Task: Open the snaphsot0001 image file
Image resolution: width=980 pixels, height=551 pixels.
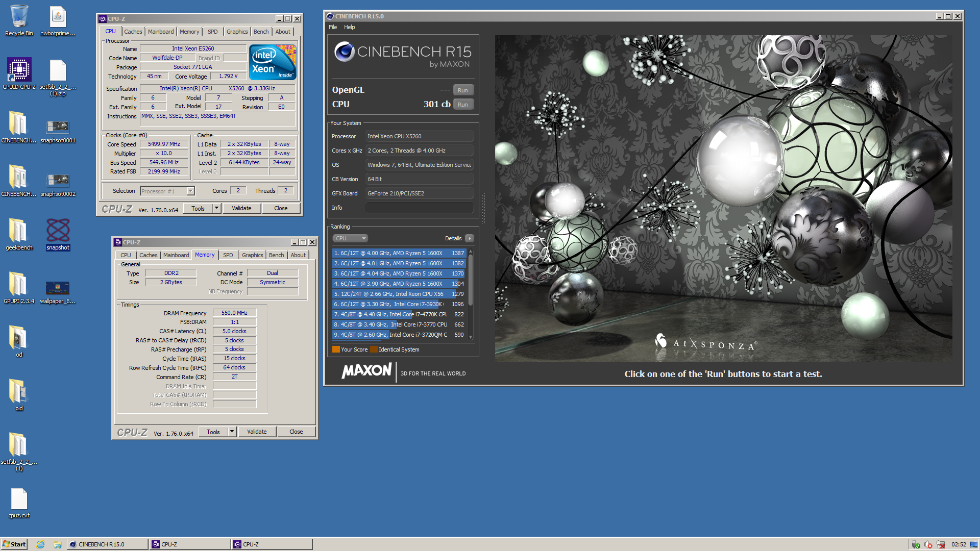Action: (58, 130)
